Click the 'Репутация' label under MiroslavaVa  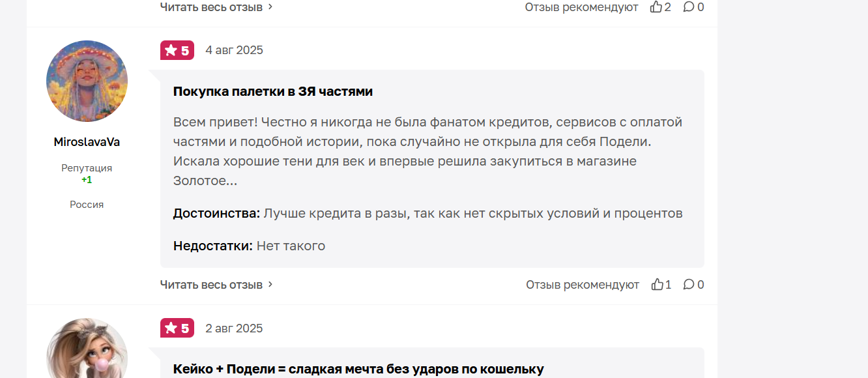(87, 168)
